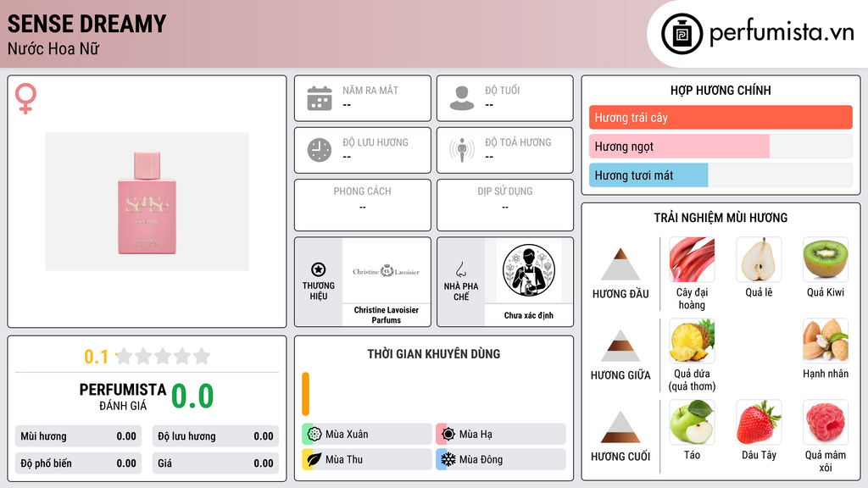Viewport: 868px width, 488px height.
Task: Click the SENSE DREAMY title
Action: click(87, 24)
